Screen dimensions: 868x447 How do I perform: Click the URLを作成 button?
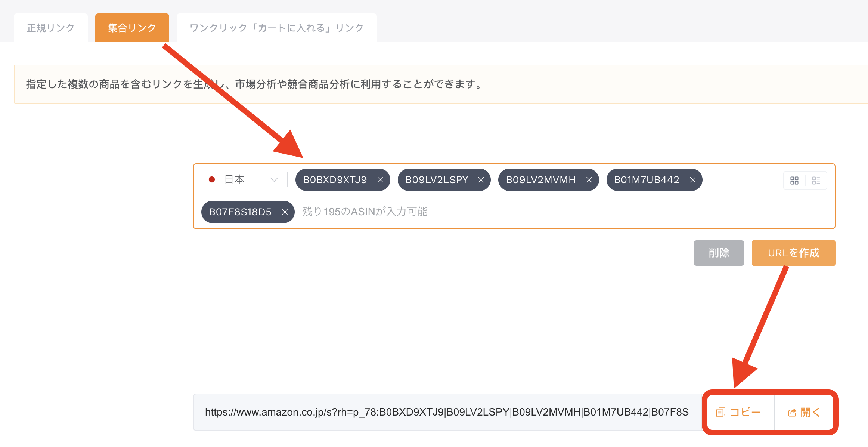[794, 253]
